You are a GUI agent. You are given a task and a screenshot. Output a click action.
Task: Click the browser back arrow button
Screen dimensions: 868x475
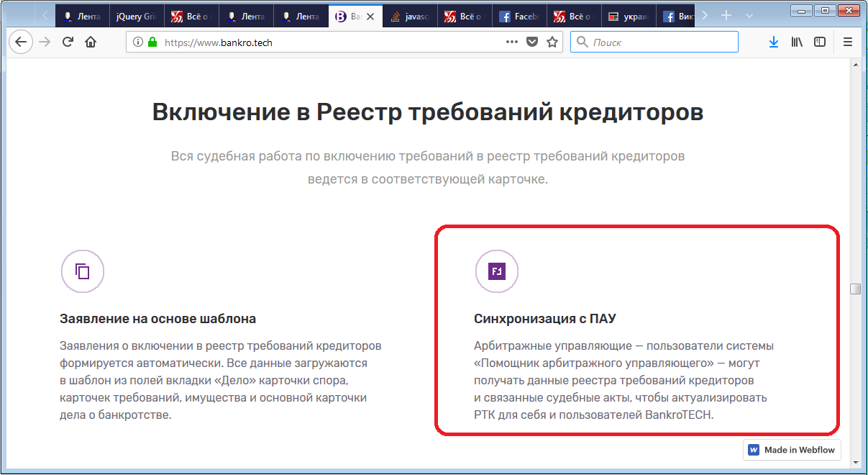(x=21, y=42)
